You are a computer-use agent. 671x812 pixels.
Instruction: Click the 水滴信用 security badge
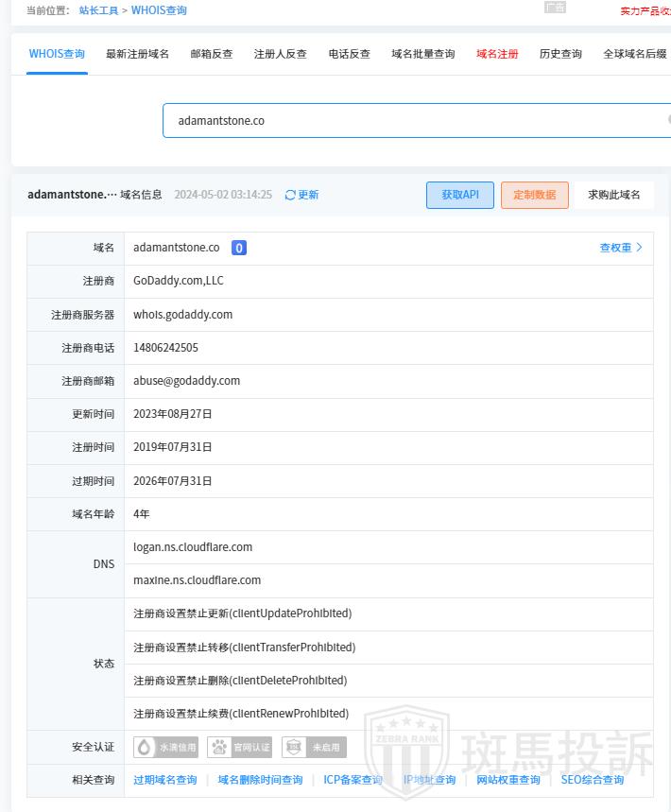166,747
